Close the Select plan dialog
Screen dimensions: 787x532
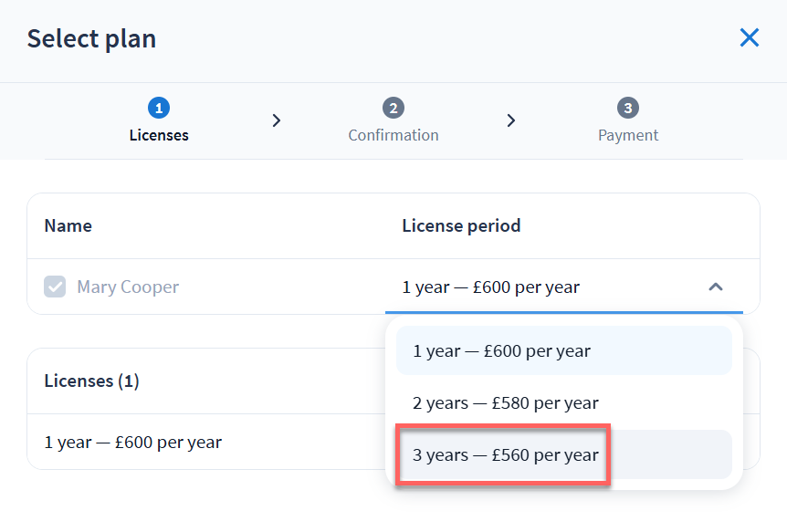[749, 37]
